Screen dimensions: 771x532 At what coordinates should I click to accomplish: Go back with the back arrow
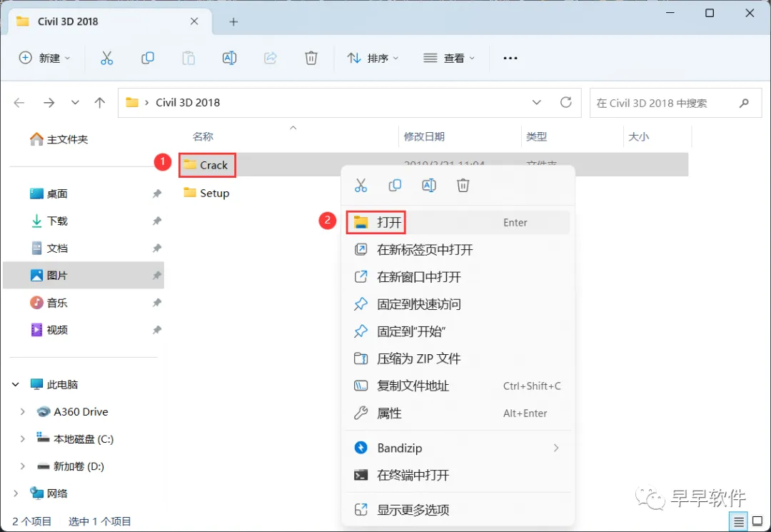19,102
